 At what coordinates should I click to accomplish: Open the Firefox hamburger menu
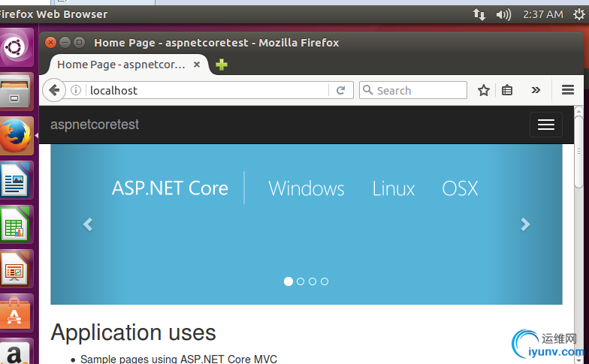pos(568,90)
